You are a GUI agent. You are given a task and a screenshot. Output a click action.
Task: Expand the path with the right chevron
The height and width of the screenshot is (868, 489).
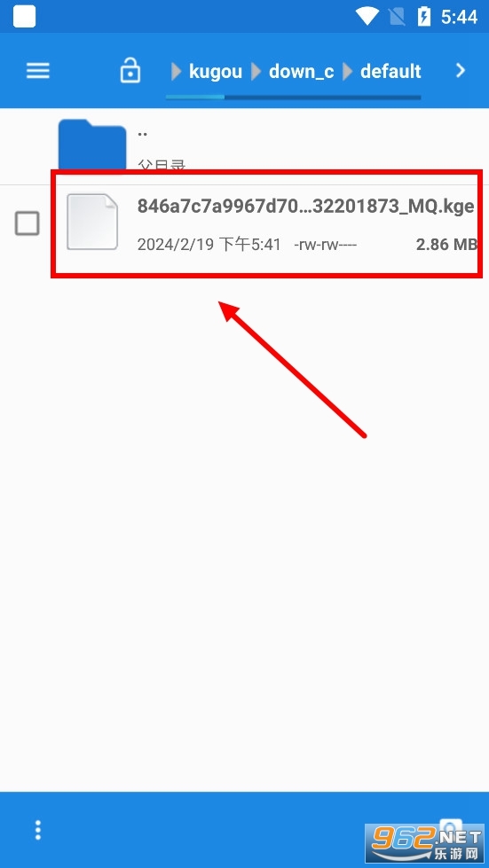coord(461,70)
